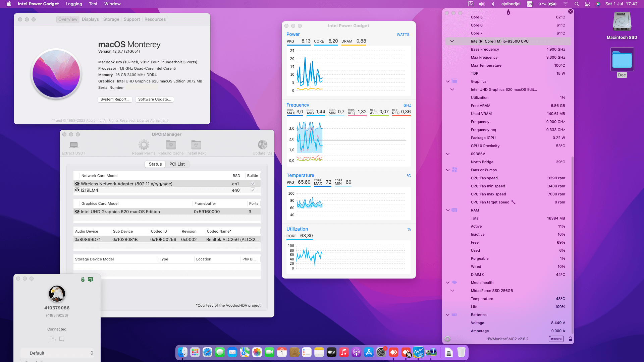Click the System Report button
644x362 pixels.
pos(115,99)
